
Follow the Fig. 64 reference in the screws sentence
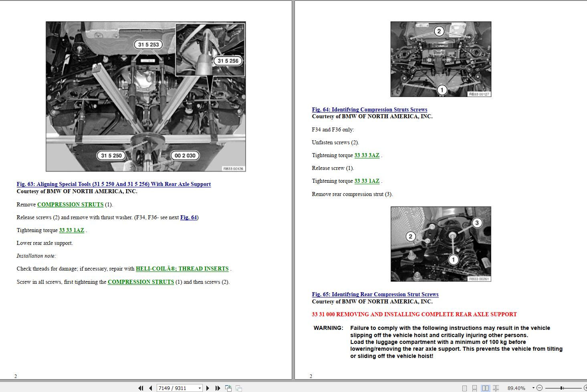[x=188, y=217]
